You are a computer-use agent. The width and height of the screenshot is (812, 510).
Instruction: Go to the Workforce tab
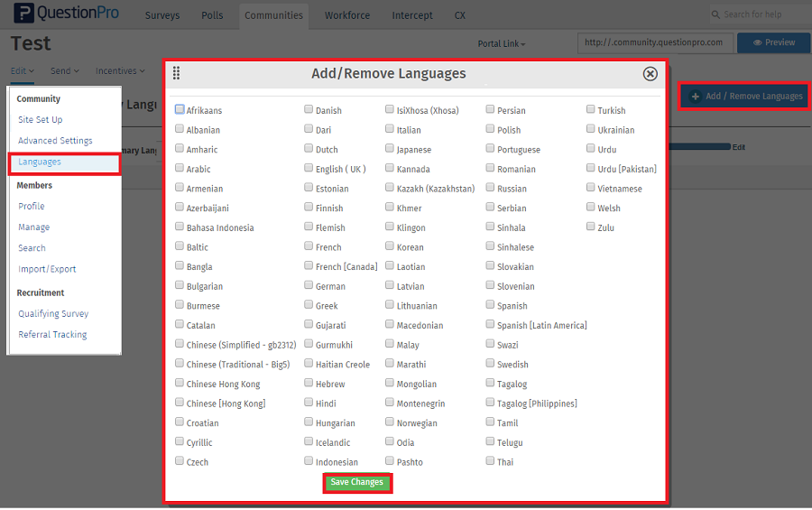(x=347, y=15)
